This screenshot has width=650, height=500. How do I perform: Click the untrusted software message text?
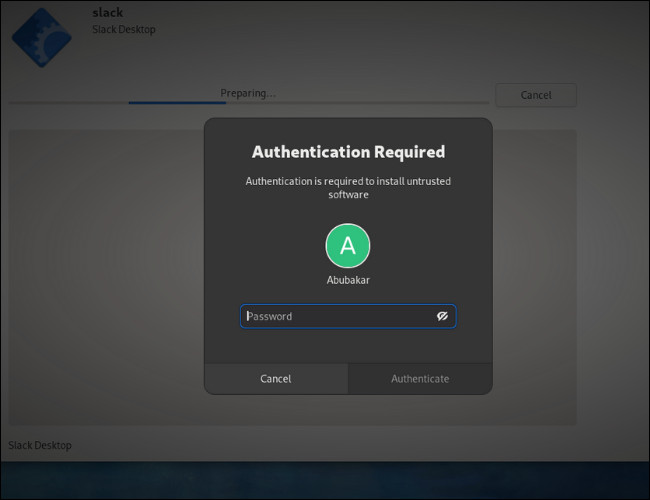pos(348,188)
